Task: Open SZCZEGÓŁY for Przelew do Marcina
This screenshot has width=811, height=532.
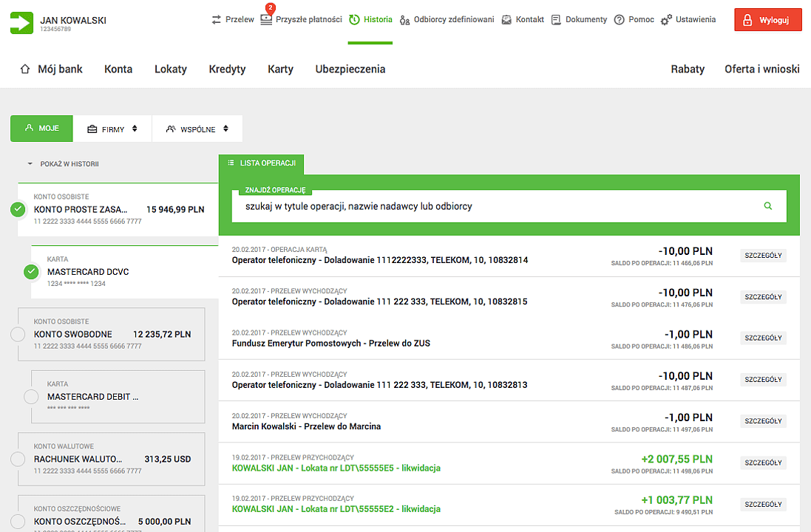Action: tap(763, 421)
